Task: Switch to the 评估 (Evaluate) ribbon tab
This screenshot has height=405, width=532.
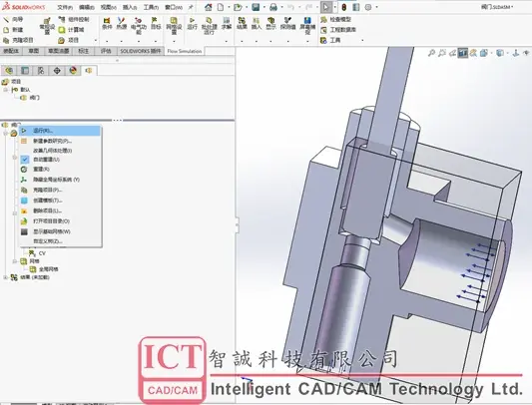Action: click(106, 51)
